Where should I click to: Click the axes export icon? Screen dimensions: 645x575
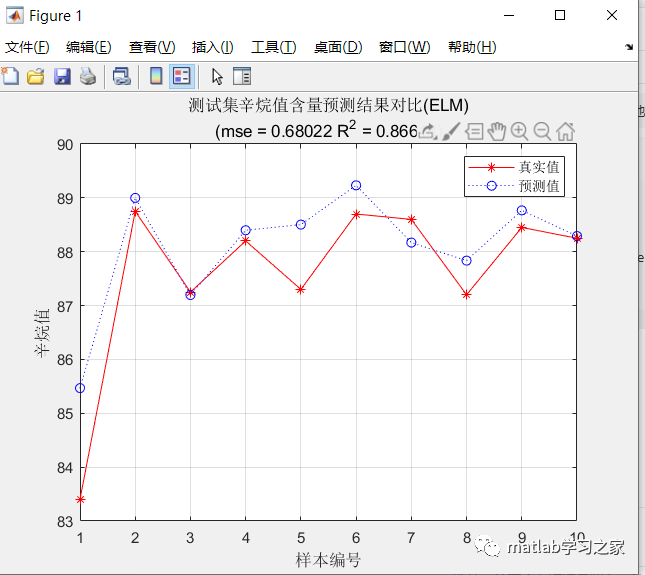tap(428, 132)
